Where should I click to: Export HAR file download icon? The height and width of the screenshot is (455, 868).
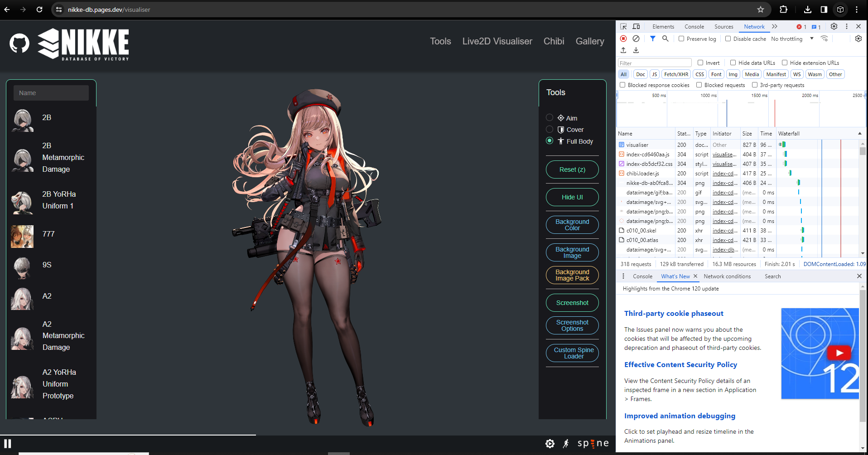tap(636, 50)
